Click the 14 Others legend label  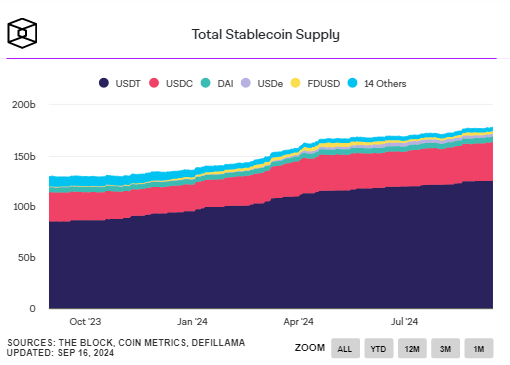(x=385, y=83)
